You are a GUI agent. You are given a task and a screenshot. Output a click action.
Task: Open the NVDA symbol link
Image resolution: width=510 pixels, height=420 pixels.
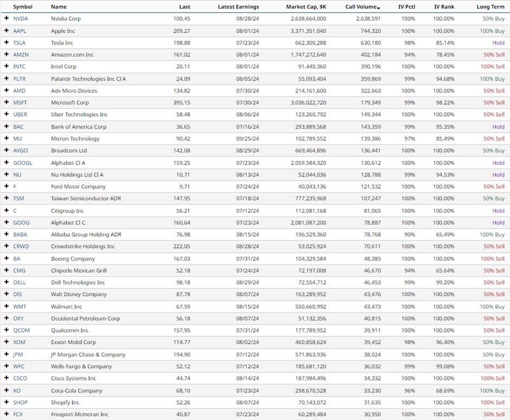click(21, 18)
